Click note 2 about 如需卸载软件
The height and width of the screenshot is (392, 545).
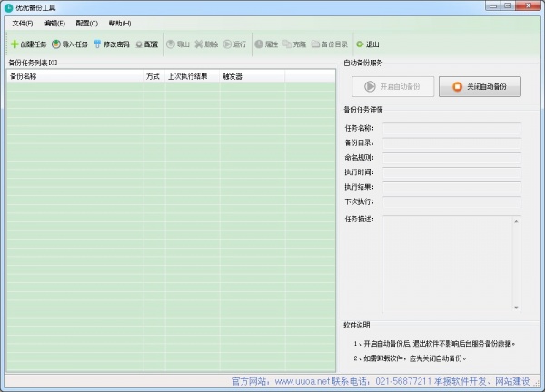410,358
